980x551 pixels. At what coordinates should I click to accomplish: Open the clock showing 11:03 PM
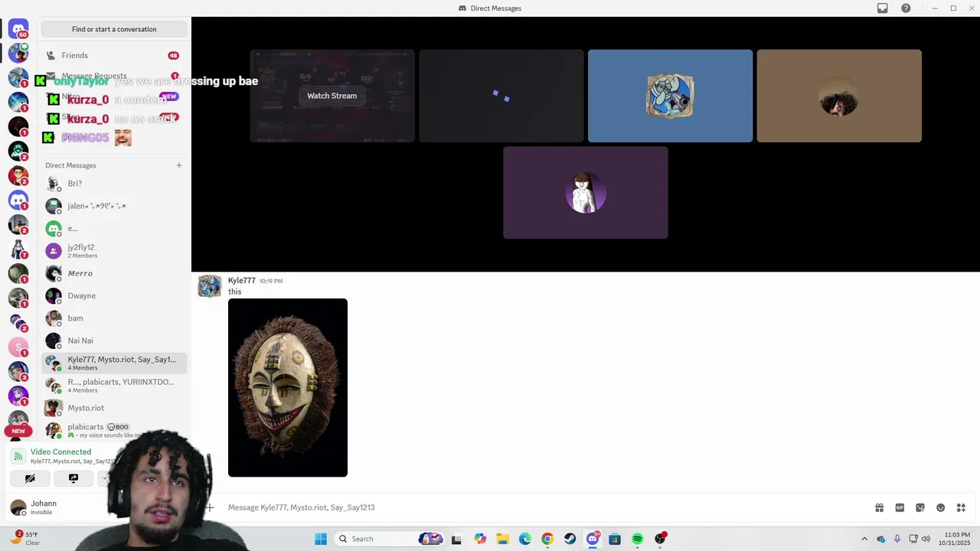954,539
